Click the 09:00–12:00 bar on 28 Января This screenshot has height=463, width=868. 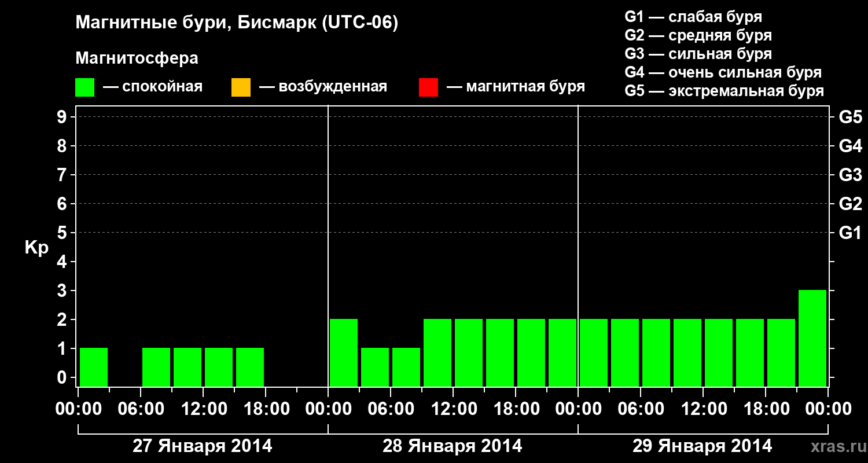click(x=437, y=352)
